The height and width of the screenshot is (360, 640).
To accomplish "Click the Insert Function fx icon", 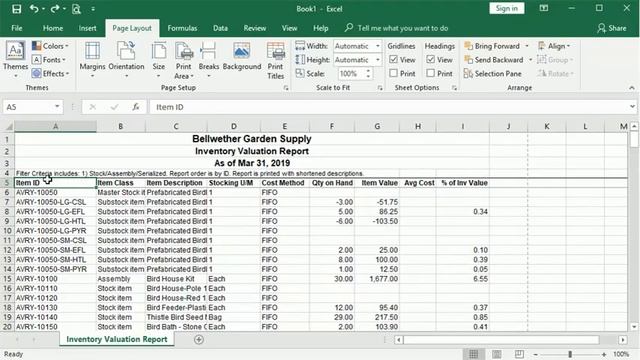I will pyautogui.click(x=136, y=107).
